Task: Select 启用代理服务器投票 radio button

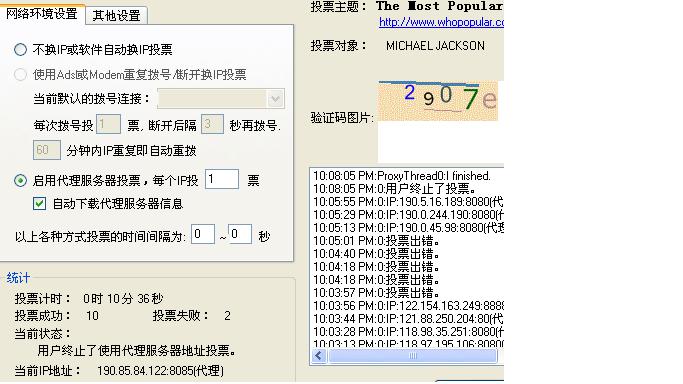Action: (20, 180)
